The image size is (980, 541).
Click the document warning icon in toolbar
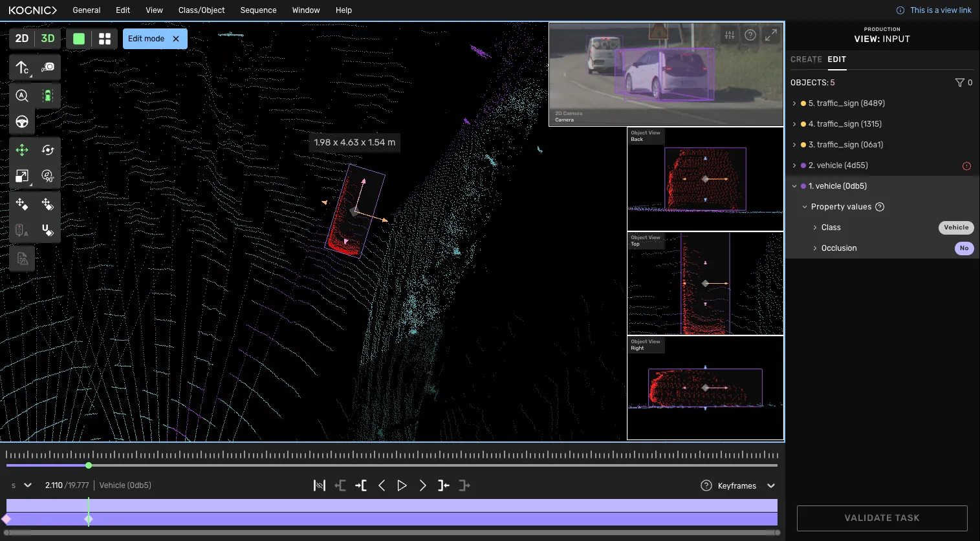(x=22, y=259)
